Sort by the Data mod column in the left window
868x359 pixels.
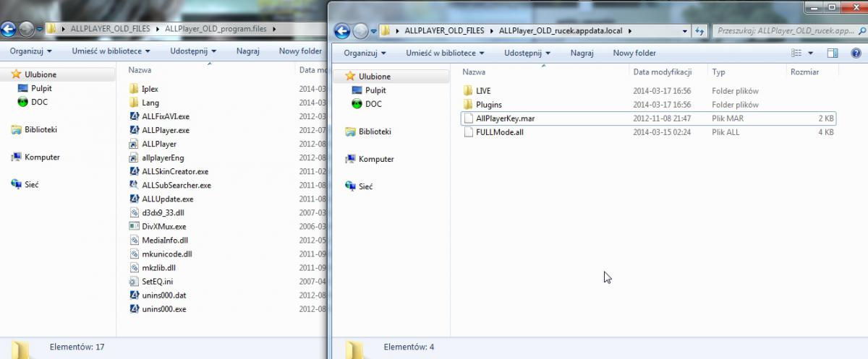[311, 70]
